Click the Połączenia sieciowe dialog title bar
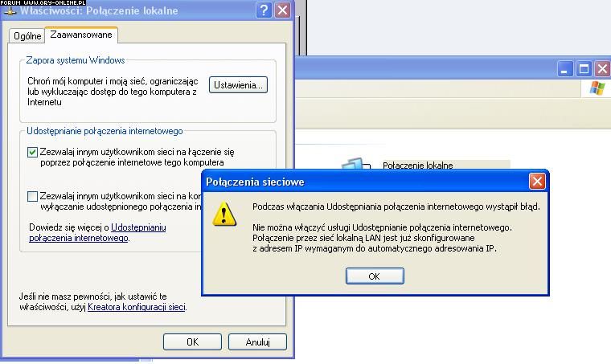 [362, 182]
